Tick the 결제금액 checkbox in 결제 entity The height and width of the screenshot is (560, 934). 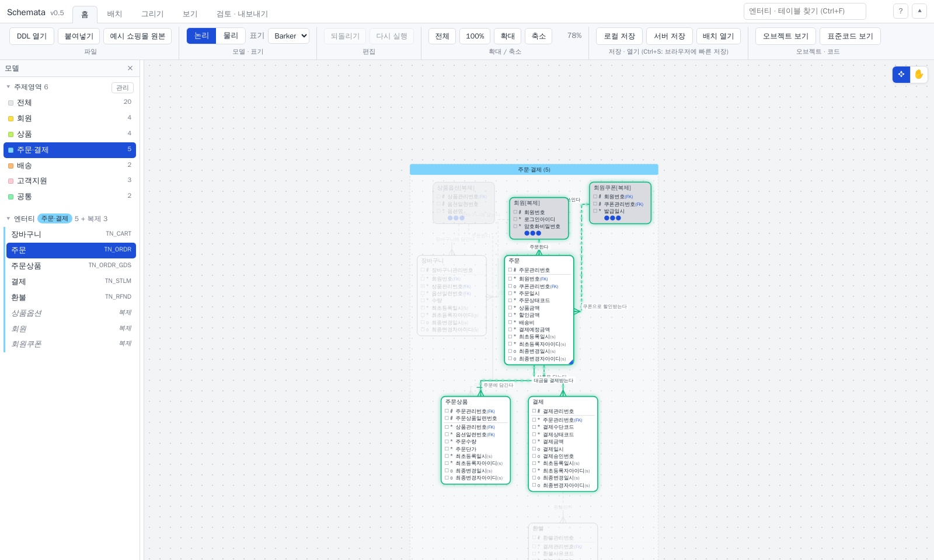(534, 442)
